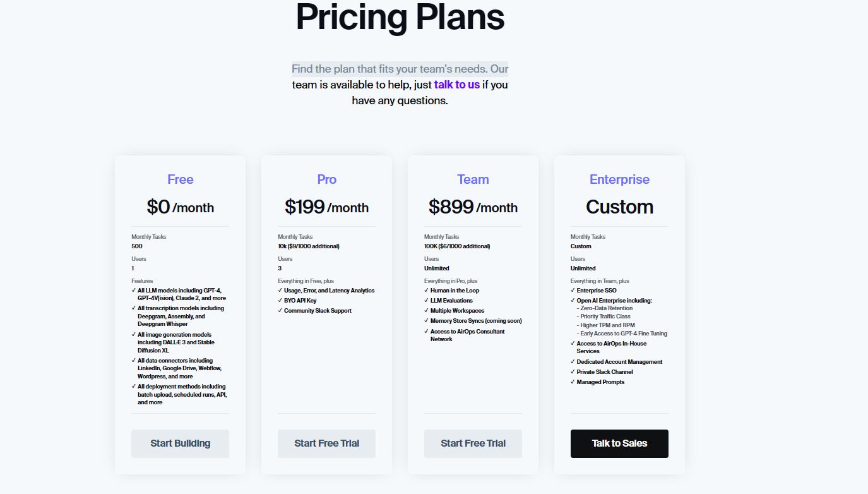Viewport: 868px width, 494px height.
Task: Click the Enterprise plan title
Action: (619, 179)
